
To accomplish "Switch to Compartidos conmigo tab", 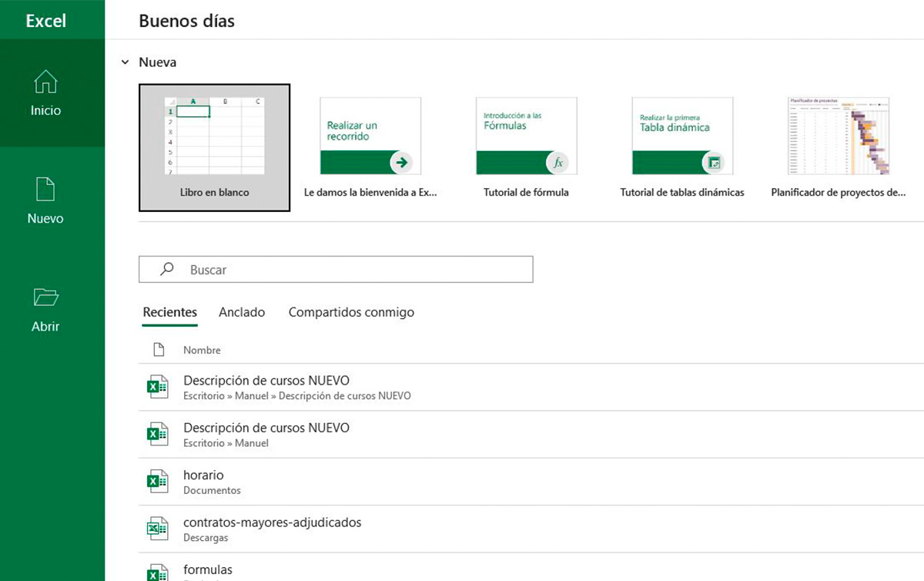I will pyautogui.click(x=351, y=312).
